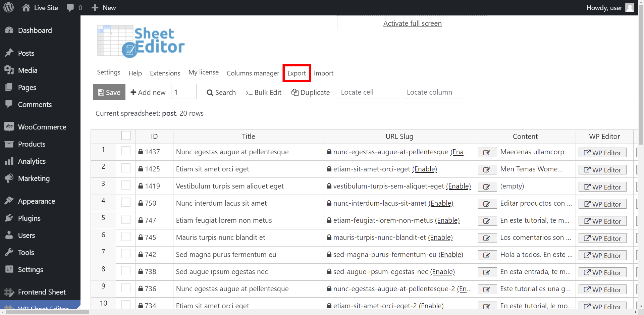Screen dimensions: 644x315
Task: Open the Import menu item
Action: pyautogui.click(x=323, y=73)
